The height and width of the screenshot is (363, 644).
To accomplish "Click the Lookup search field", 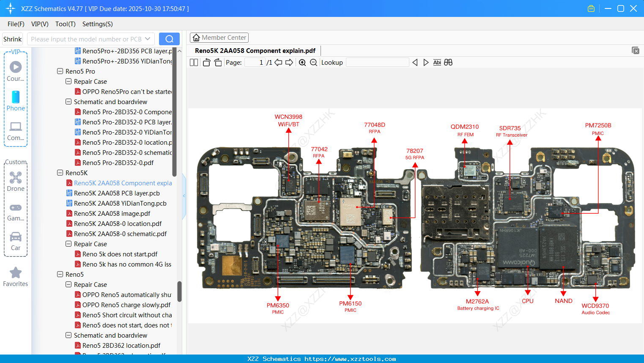I will click(377, 62).
